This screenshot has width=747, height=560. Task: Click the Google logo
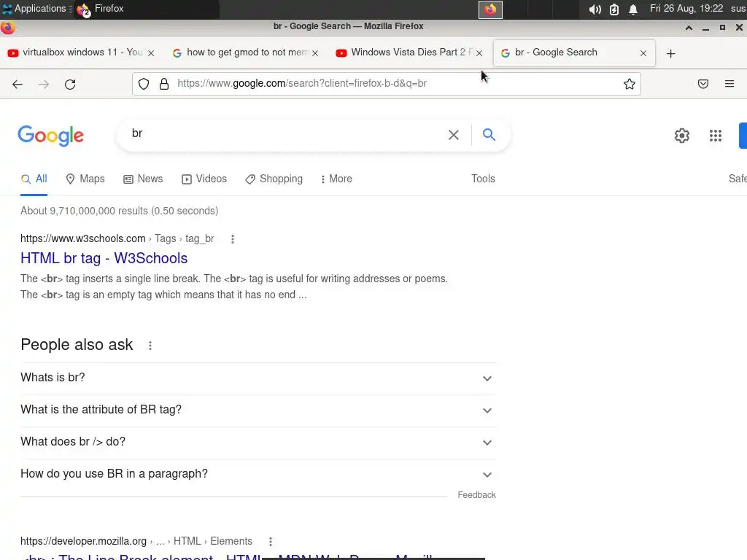click(51, 136)
